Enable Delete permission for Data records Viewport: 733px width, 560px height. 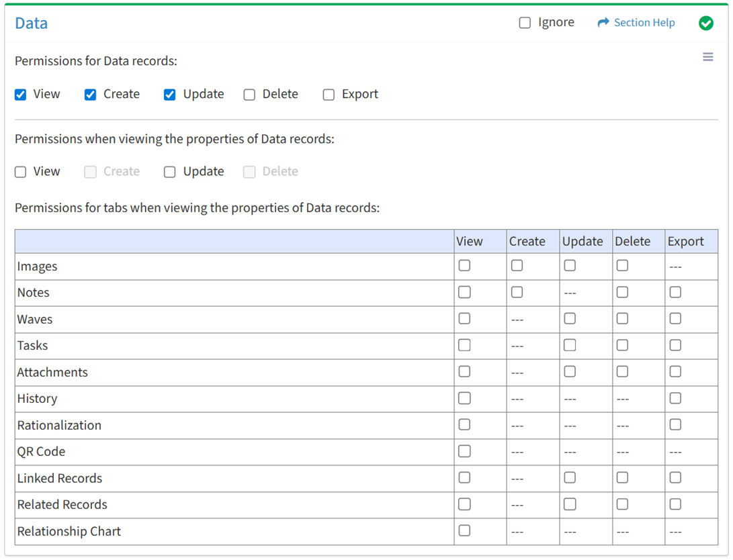249,95
